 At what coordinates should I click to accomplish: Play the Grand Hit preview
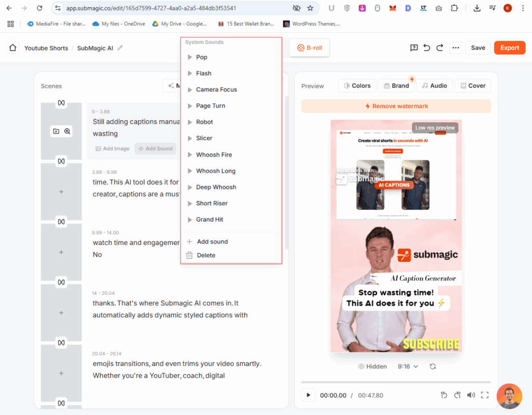[190, 220]
